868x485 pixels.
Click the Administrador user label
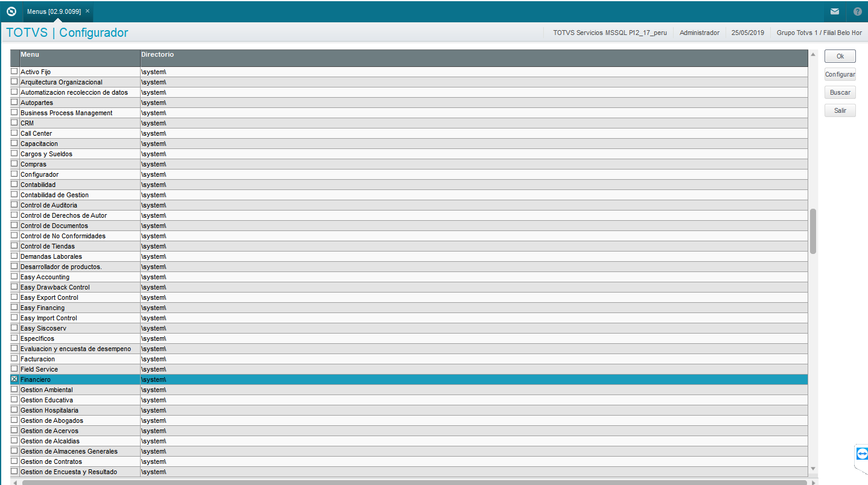coord(700,33)
